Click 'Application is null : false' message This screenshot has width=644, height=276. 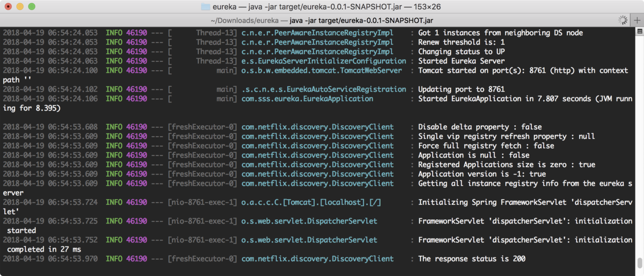pos(474,155)
